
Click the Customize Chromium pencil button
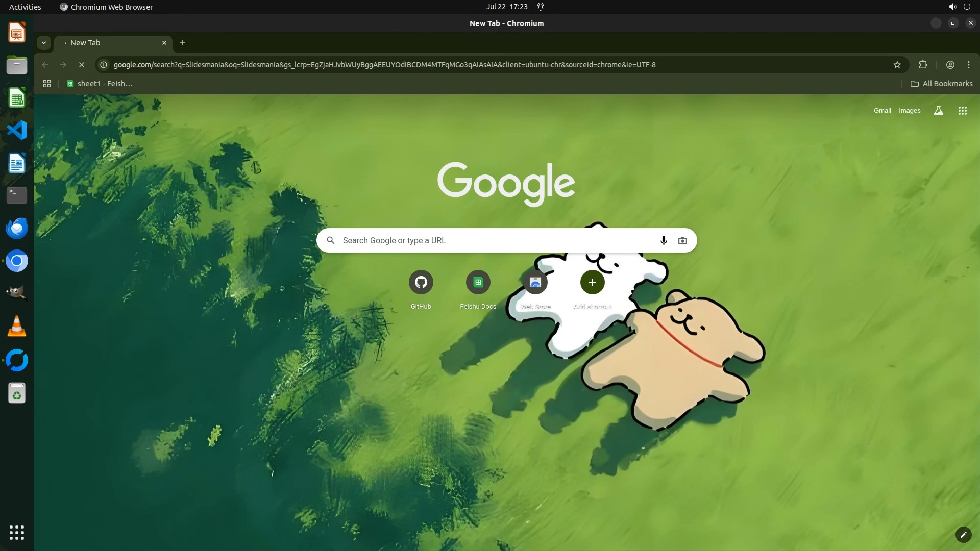(x=963, y=534)
